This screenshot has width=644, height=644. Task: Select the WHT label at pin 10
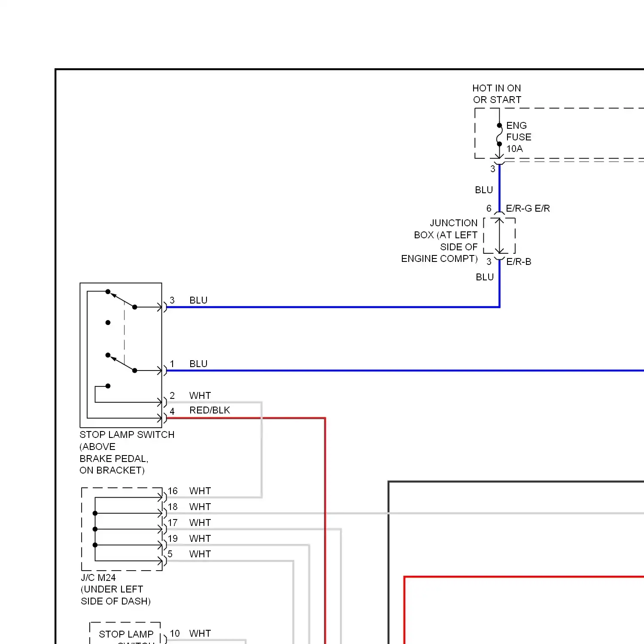(x=200, y=633)
